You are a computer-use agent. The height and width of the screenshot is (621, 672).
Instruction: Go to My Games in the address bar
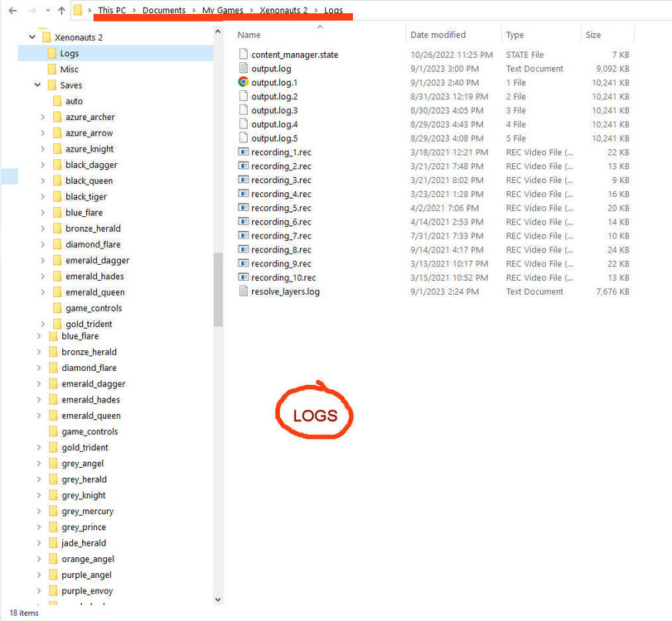click(x=222, y=10)
